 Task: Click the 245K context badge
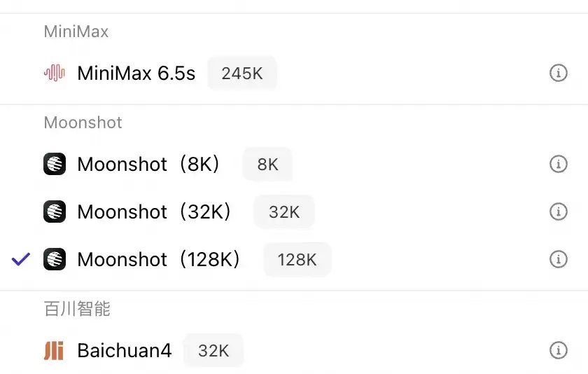(x=242, y=73)
